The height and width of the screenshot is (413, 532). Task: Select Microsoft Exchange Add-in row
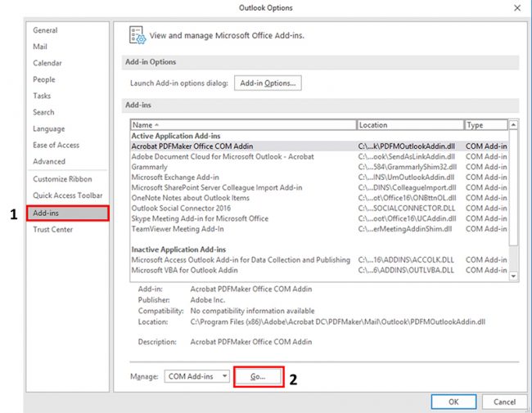(319, 177)
